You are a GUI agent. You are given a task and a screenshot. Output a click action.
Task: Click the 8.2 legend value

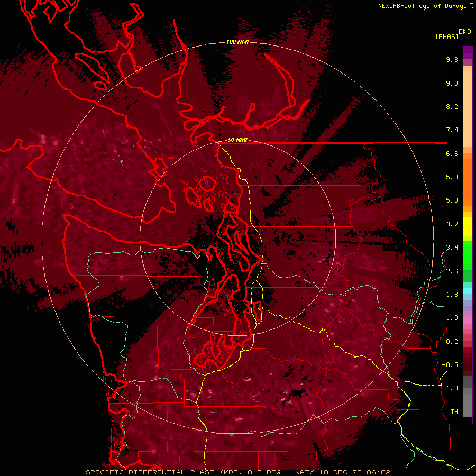(x=452, y=107)
